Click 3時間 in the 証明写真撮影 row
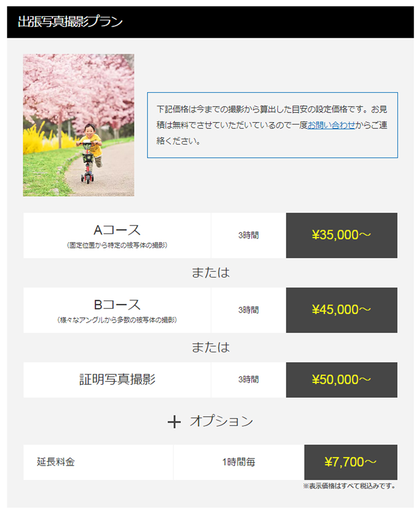This screenshot has width=420, height=514. pyautogui.click(x=248, y=380)
